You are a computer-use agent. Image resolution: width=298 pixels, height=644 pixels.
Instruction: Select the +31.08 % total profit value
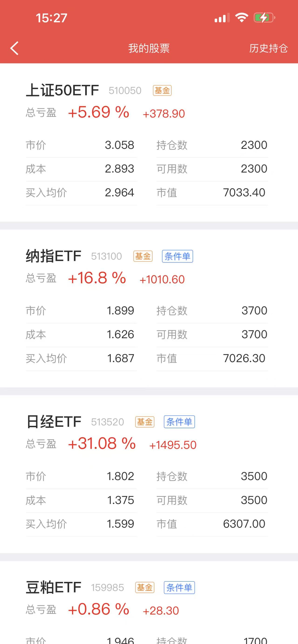(x=102, y=444)
